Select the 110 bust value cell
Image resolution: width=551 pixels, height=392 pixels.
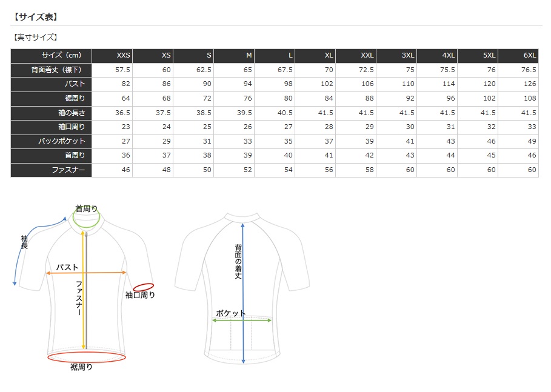[x=396, y=84]
